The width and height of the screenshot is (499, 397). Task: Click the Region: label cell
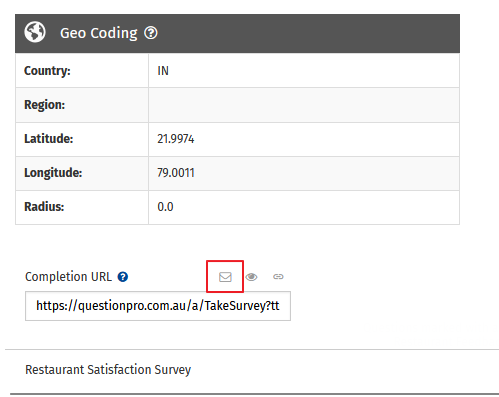82,105
